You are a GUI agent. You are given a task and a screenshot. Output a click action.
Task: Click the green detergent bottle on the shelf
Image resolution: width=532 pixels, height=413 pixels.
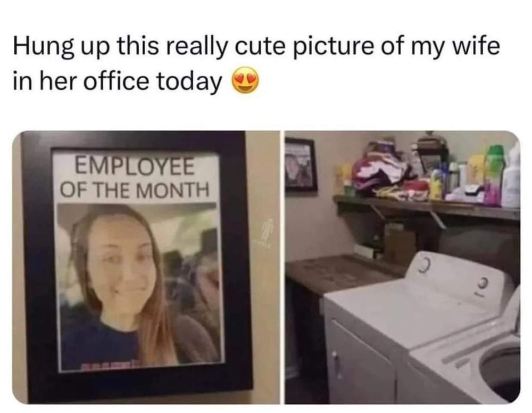pyautogui.click(x=494, y=175)
